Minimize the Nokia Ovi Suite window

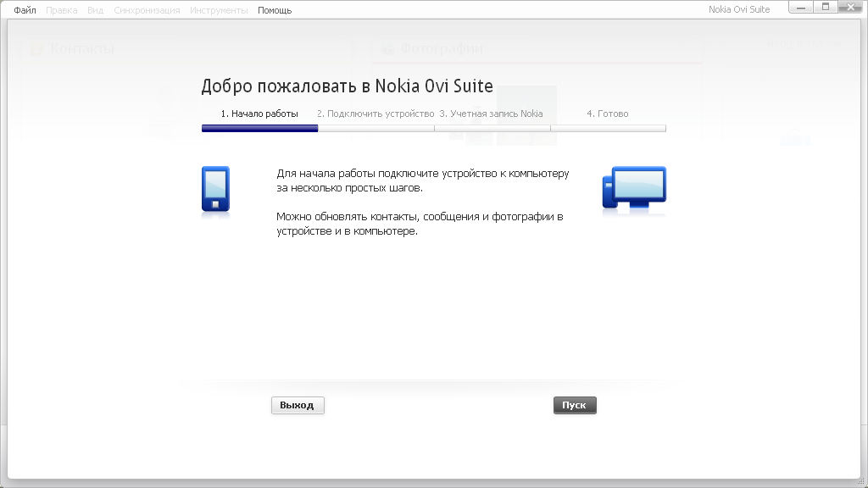(801, 7)
